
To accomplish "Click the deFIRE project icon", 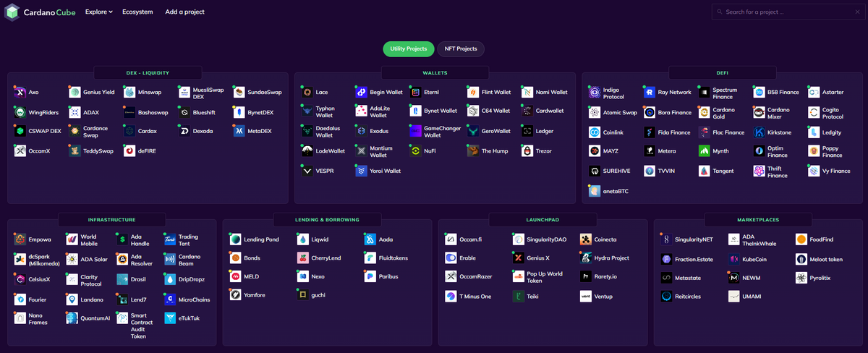I will (129, 151).
